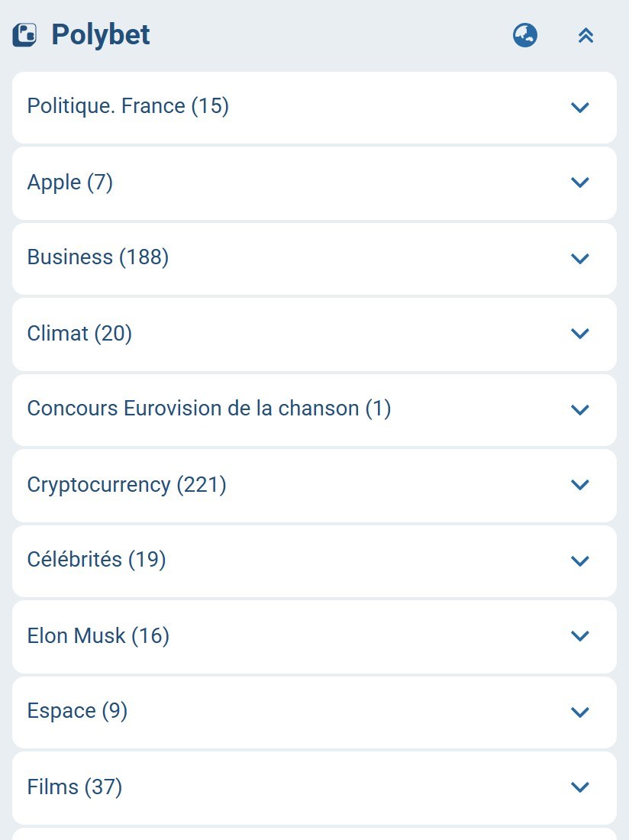
Task: Click the Business row chevron arrow
Action: pyautogui.click(x=579, y=258)
